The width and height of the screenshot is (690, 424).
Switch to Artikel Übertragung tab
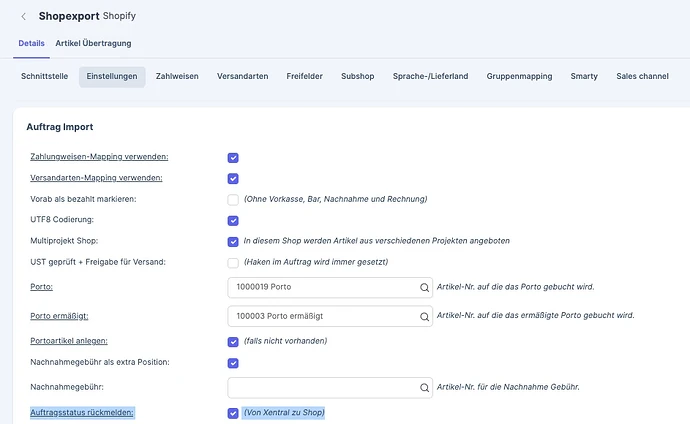click(93, 43)
